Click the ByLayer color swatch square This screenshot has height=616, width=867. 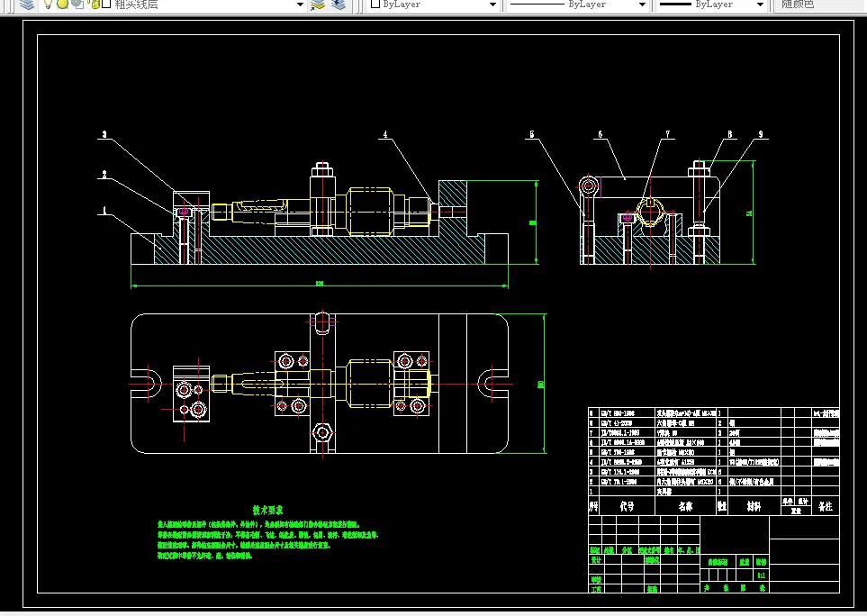click(x=375, y=5)
